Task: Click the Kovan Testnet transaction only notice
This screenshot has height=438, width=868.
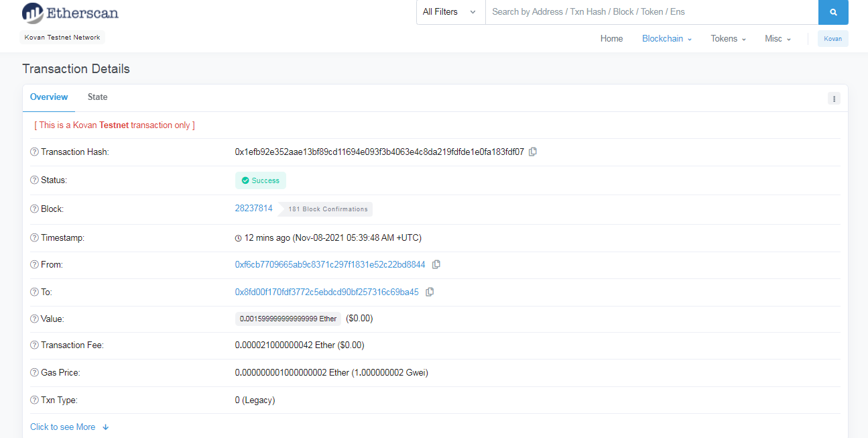Action: coord(115,125)
